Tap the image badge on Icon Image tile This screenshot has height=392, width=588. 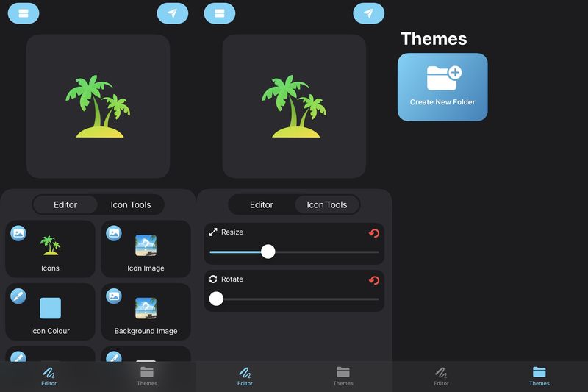coord(114,233)
